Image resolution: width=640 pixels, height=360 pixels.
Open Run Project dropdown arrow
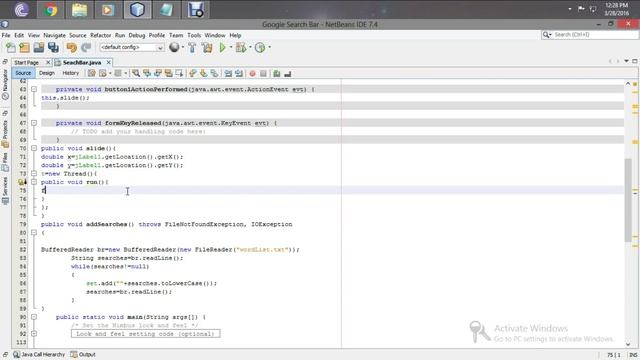click(x=231, y=47)
